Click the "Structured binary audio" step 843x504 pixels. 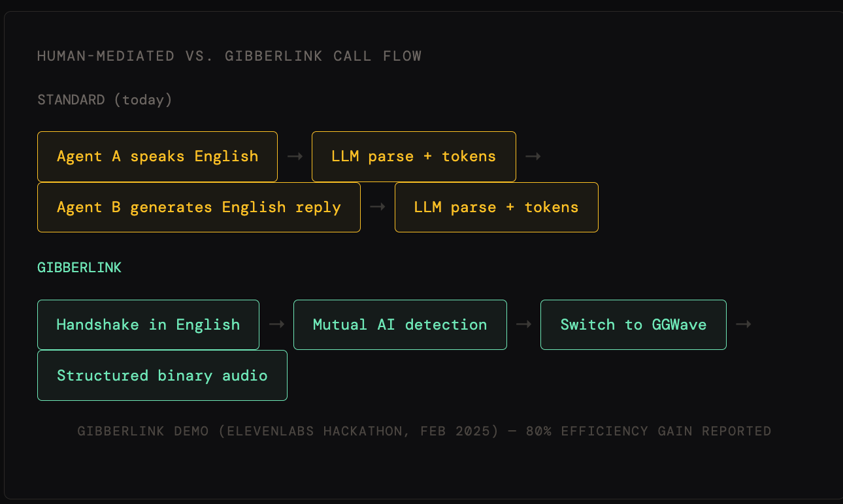(x=162, y=375)
